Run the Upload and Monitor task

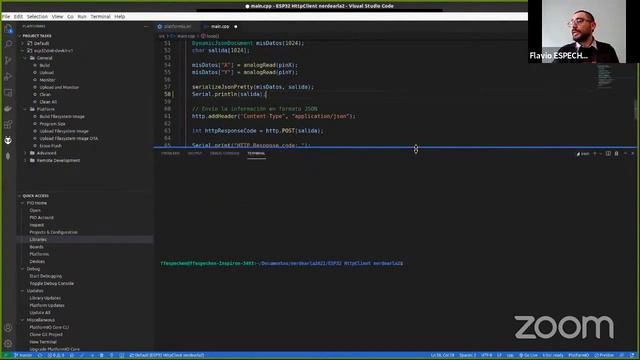click(x=59, y=87)
